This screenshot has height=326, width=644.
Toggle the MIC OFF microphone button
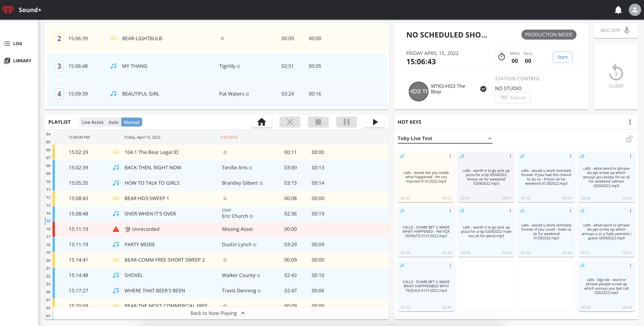pyautogui.click(x=616, y=31)
